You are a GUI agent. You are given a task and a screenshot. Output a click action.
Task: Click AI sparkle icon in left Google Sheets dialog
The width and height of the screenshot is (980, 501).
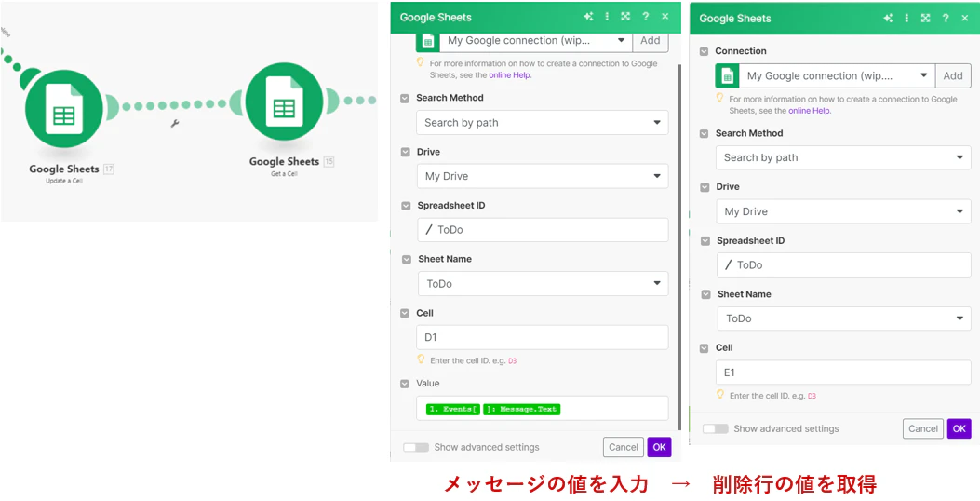pyautogui.click(x=588, y=17)
